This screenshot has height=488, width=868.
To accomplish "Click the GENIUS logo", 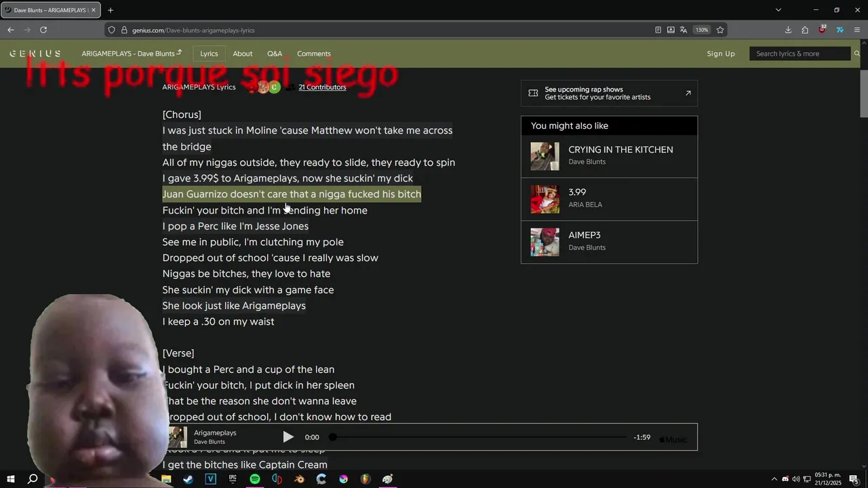I will pyautogui.click(x=35, y=54).
